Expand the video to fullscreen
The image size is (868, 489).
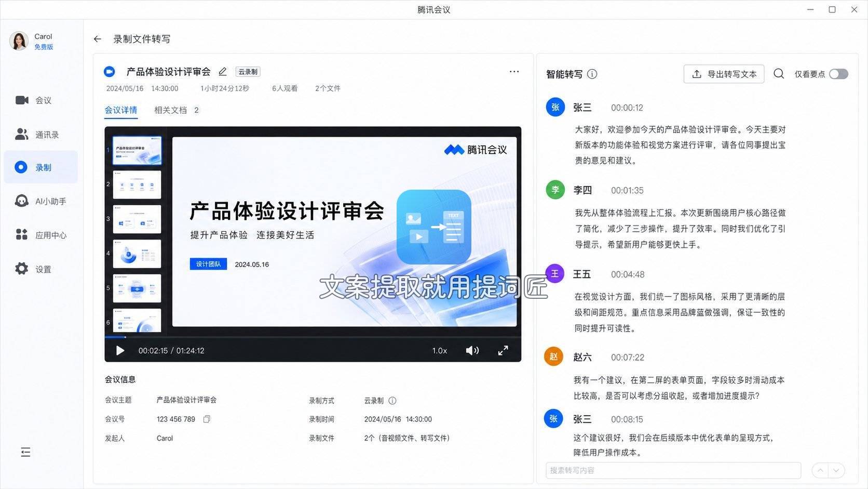coord(503,351)
